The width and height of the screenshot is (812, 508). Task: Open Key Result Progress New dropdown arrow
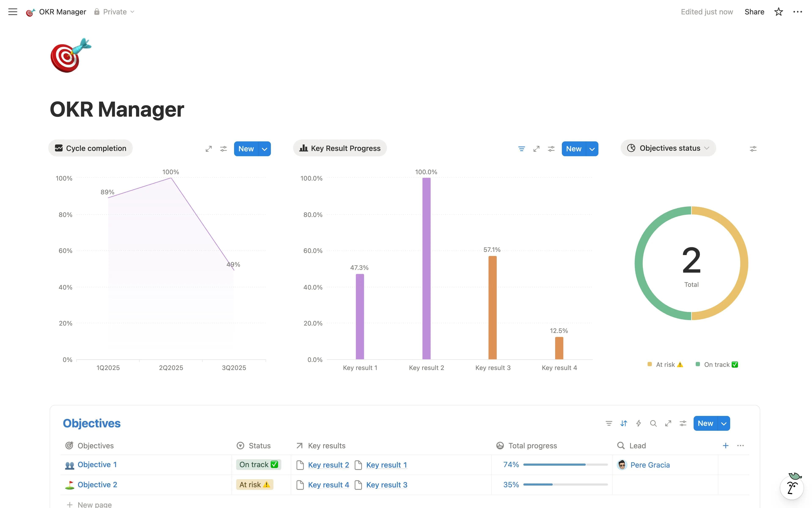(x=592, y=149)
